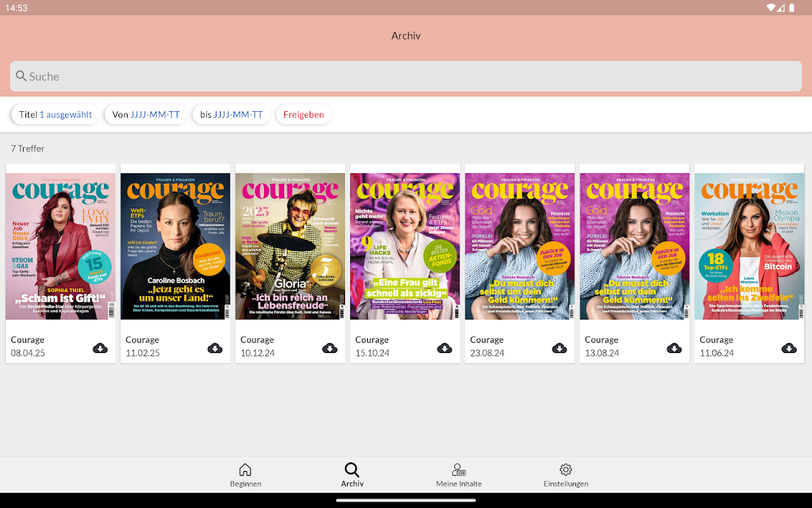Click the red Freigeben button
This screenshot has height=508, width=812.
click(x=303, y=114)
